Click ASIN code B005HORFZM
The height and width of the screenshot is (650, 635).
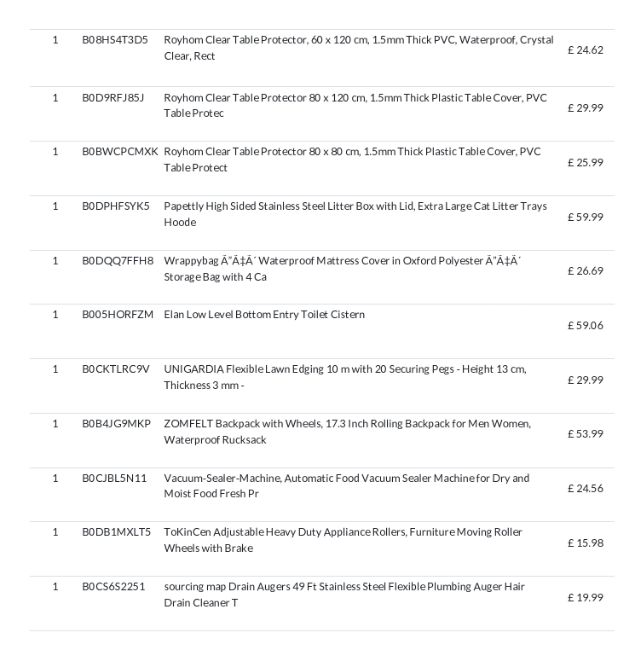click(118, 315)
